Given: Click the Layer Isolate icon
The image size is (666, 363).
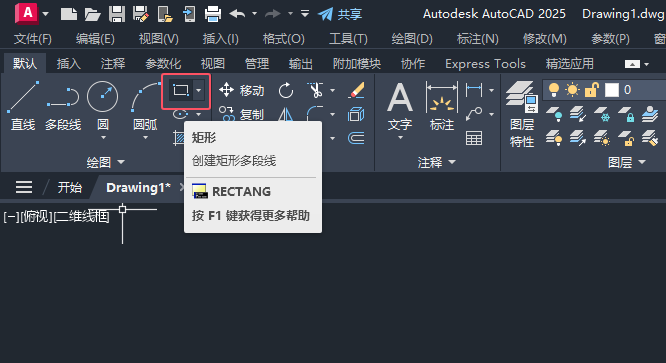Looking at the screenshot, I should point(578,114).
